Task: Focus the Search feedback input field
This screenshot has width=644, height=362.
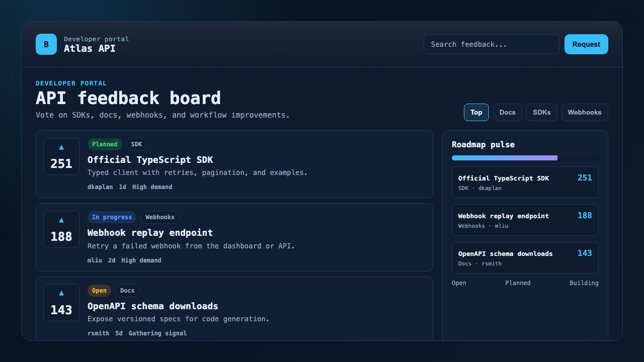Action: [x=492, y=44]
